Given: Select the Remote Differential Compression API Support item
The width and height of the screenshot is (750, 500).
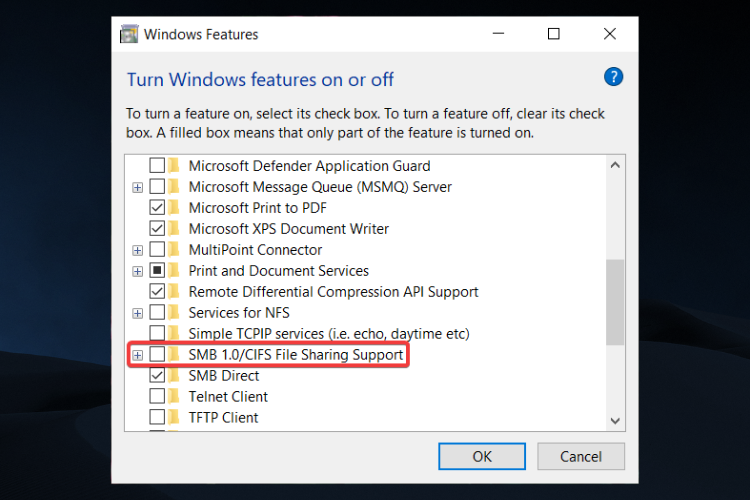Looking at the screenshot, I should tap(333, 292).
